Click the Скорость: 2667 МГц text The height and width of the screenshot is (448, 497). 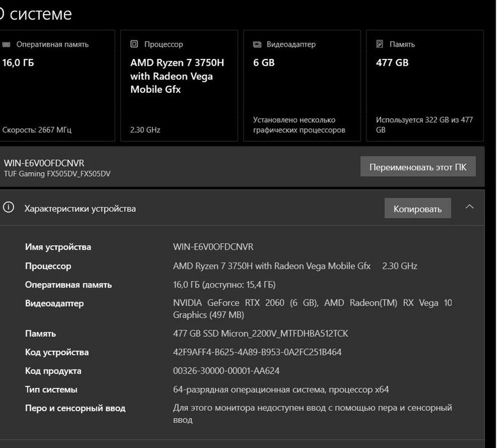36,130
